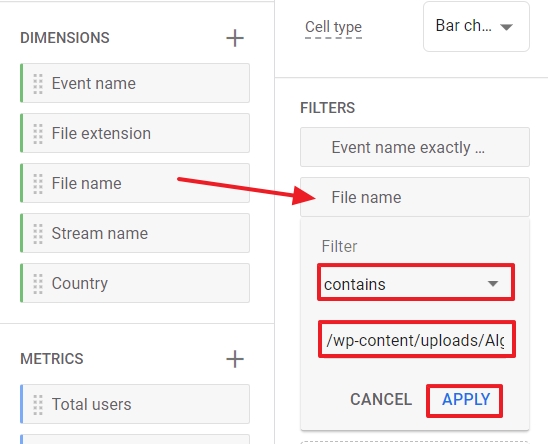
Task: Select the Total users metric
Action: tap(135, 404)
